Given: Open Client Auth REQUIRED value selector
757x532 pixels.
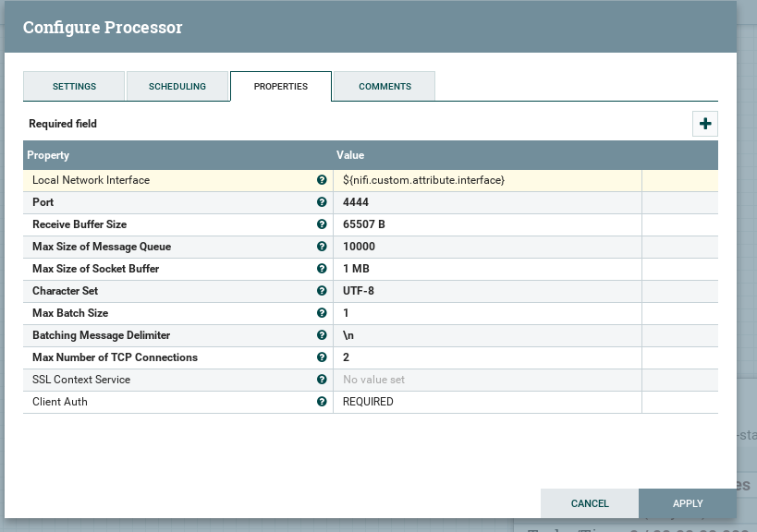Looking at the screenshot, I should click(x=486, y=402).
